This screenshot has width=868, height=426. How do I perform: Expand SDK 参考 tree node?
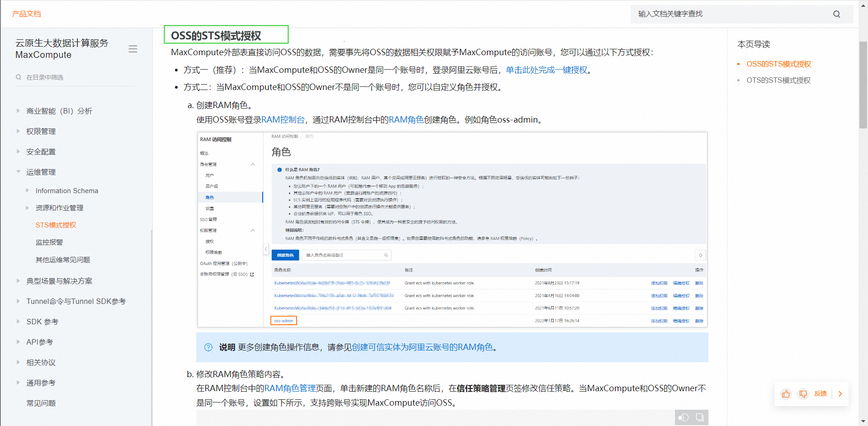coord(18,322)
